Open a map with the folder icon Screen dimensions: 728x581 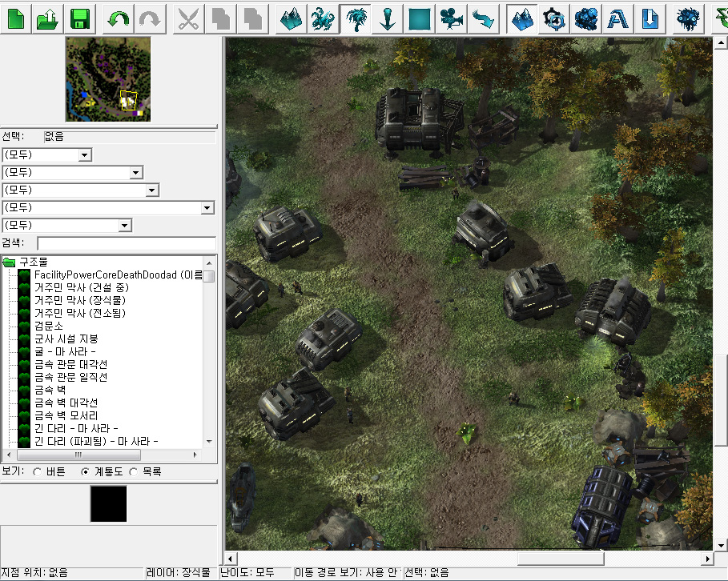click(47, 19)
